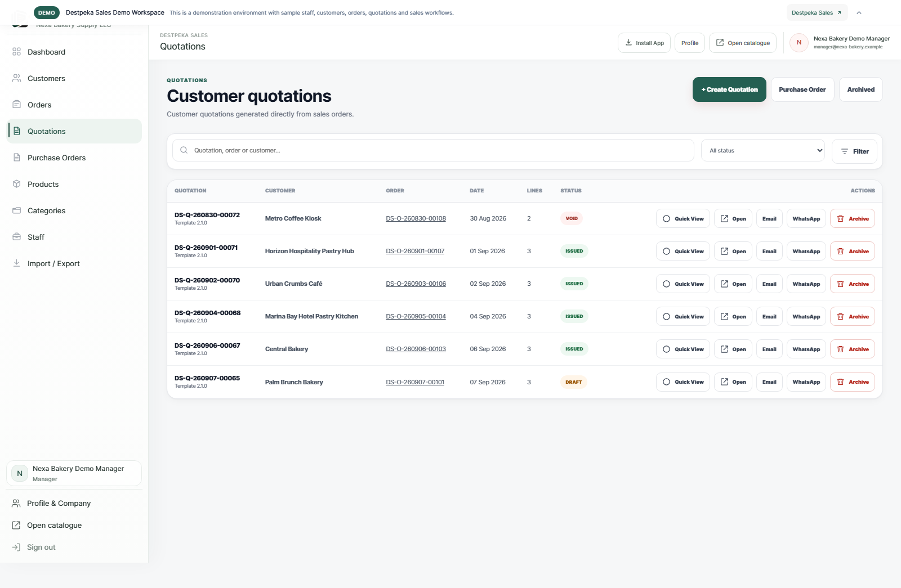
Task: Click the Import / Export download icon
Action: point(16,263)
